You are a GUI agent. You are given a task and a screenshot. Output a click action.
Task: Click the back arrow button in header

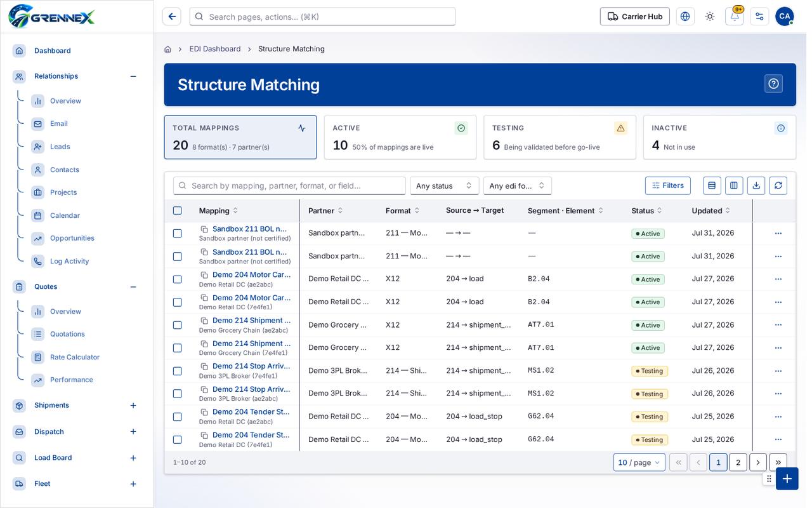171,17
